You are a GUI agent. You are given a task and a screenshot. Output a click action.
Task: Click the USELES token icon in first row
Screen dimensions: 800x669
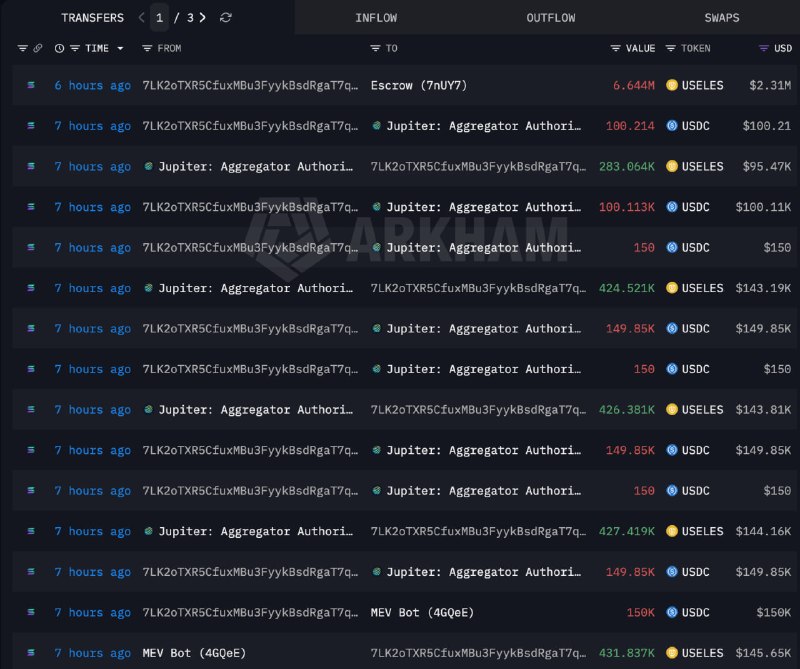[672, 85]
